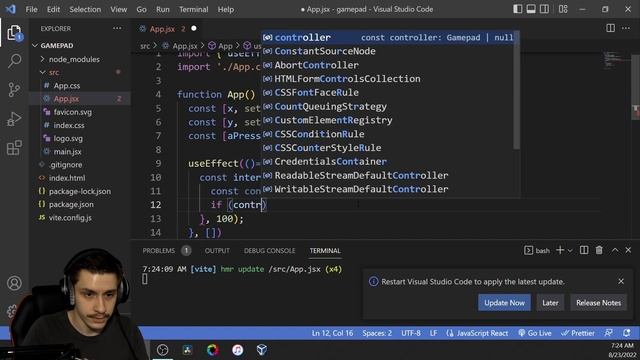
Task: Close the terminal panel
Action: pyautogui.click(x=628, y=250)
